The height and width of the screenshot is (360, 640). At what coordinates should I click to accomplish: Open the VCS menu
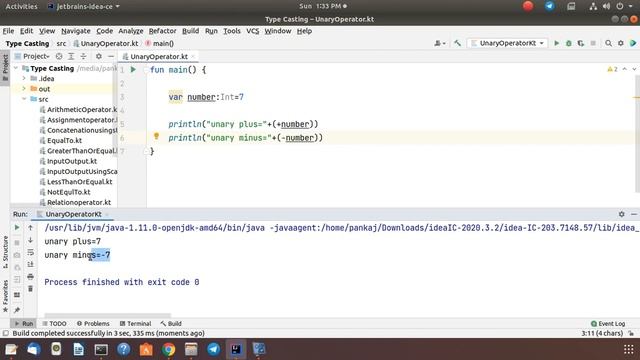pos(253,31)
